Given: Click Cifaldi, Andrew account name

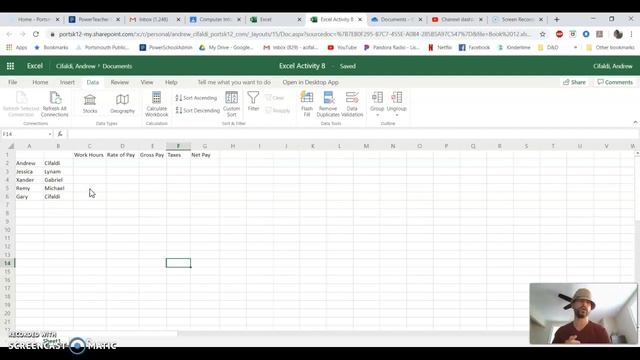Looking at the screenshot, I should [x=613, y=66].
